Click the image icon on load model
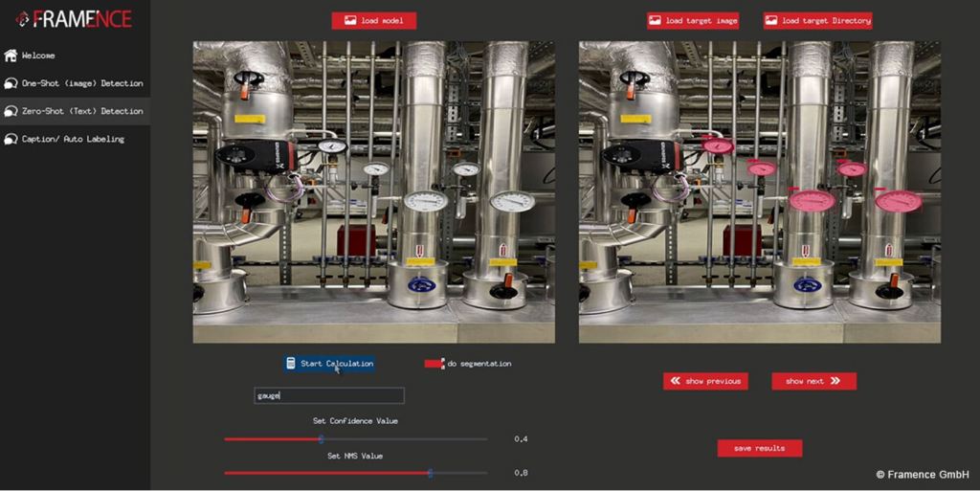 click(x=350, y=21)
